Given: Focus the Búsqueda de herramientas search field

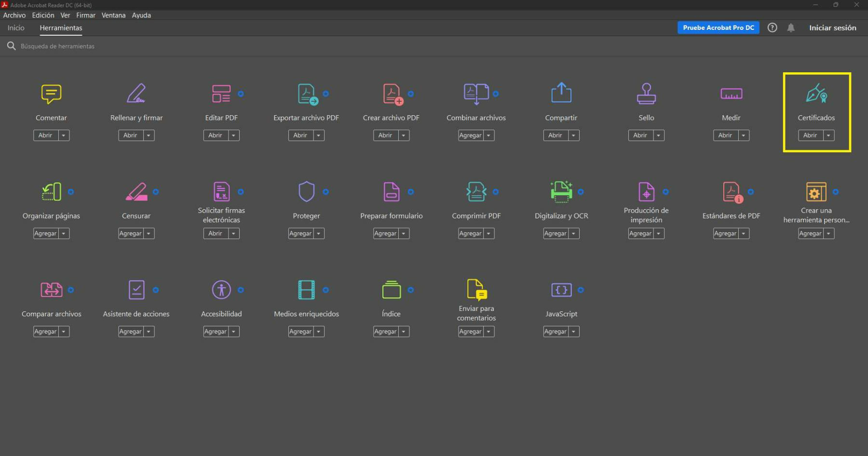Looking at the screenshot, I should coord(57,46).
